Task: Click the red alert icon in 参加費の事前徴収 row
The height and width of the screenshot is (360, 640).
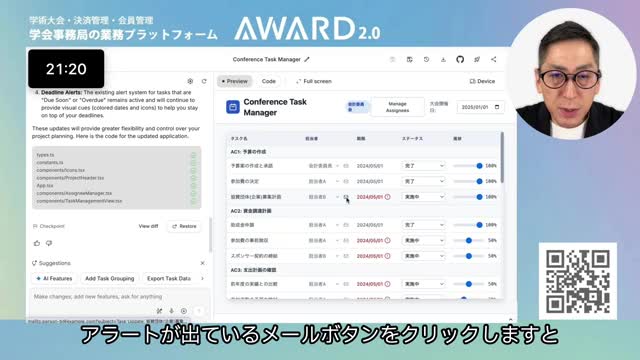Action: 387,240
